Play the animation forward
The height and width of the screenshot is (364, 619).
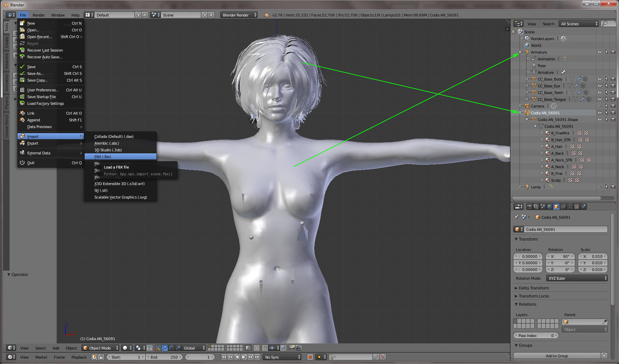click(244, 357)
